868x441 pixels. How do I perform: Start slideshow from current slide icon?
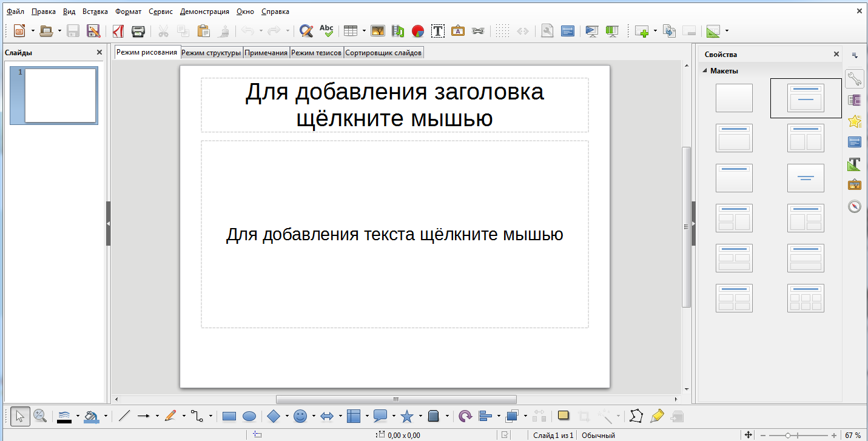tap(612, 31)
